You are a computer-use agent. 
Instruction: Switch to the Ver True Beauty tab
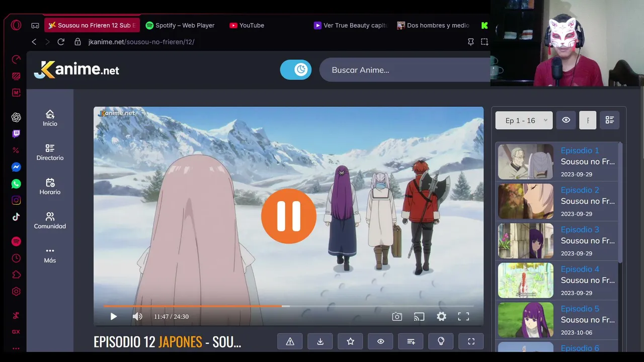(x=351, y=25)
